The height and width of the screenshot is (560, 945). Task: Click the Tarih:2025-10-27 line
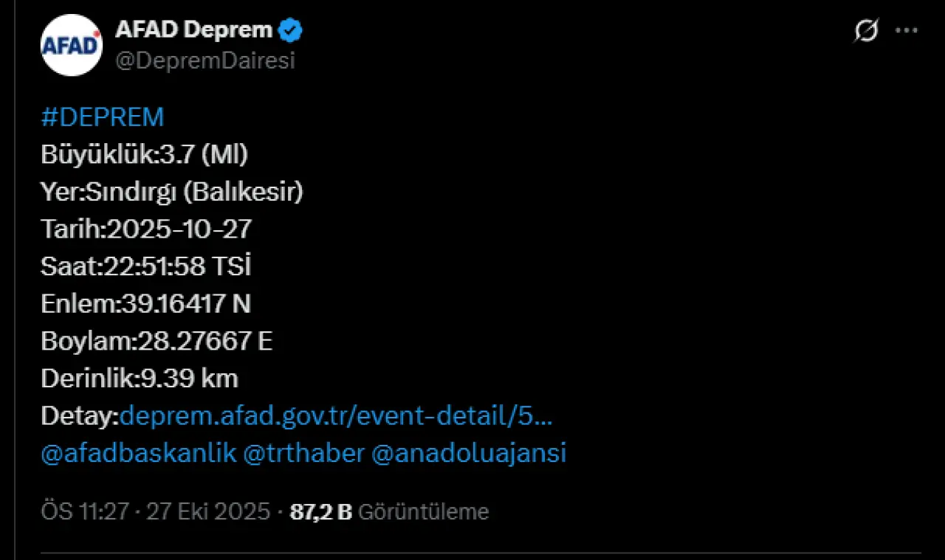click(146, 229)
